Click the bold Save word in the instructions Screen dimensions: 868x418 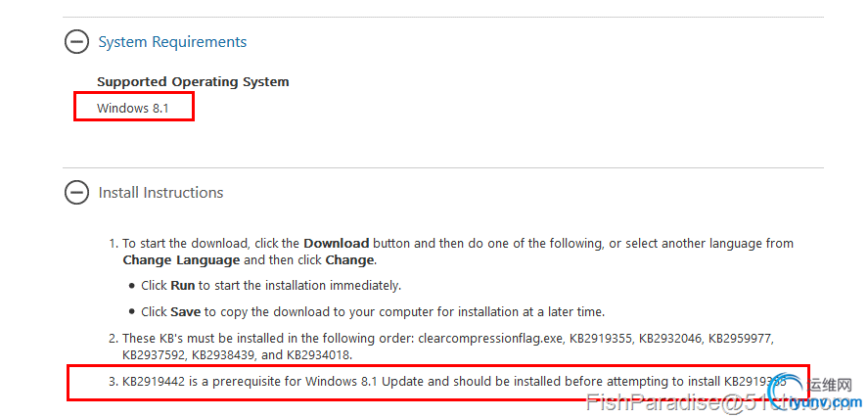[184, 311]
